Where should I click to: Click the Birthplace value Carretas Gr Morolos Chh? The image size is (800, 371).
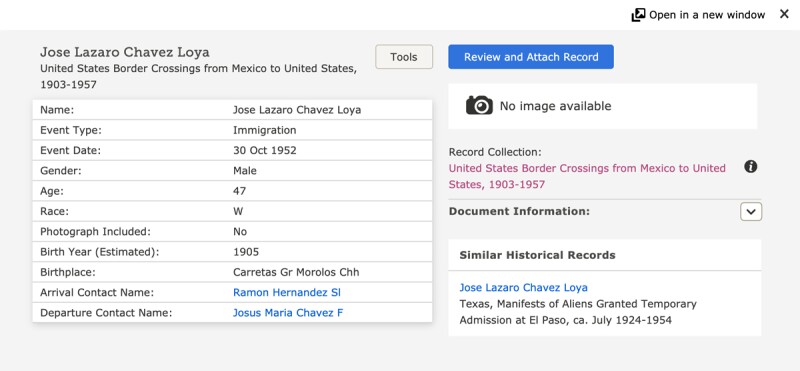click(296, 272)
